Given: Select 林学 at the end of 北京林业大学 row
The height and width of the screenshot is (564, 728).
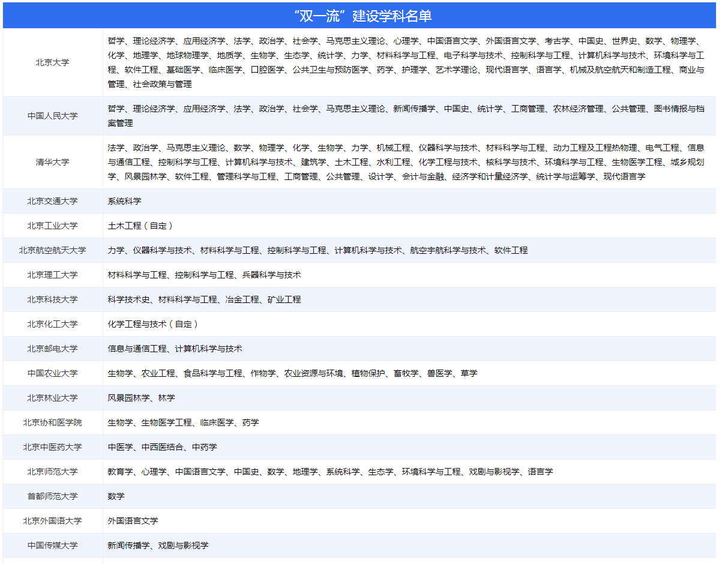Looking at the screenshot, I should (x=167, y=398).
